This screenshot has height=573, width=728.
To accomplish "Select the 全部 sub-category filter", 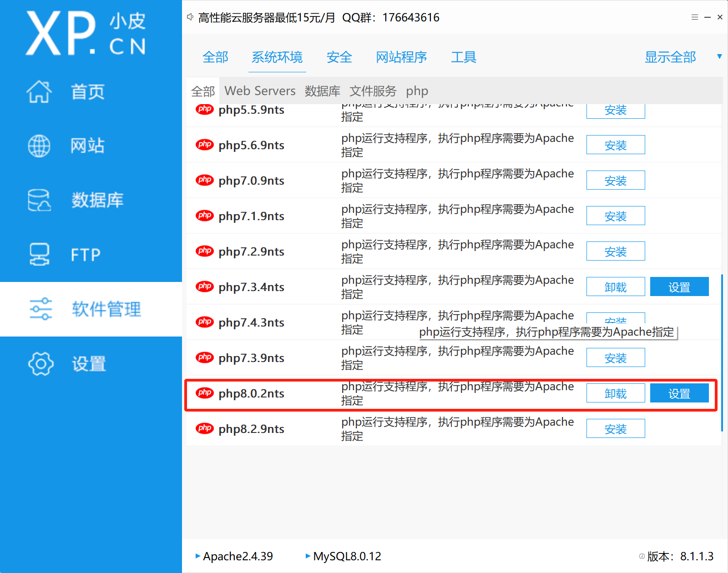I will 203,91.
